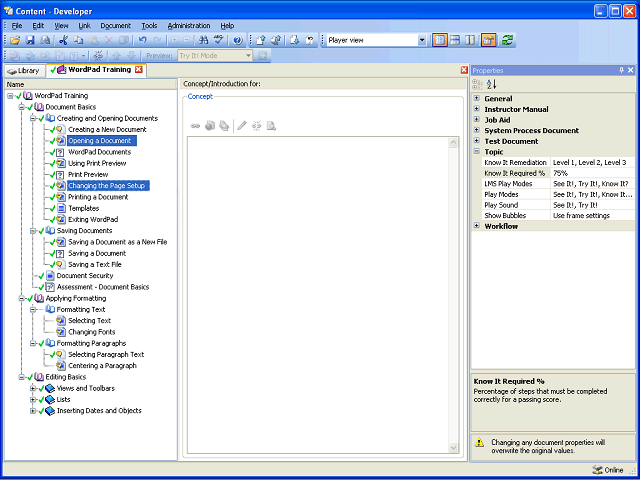Click the Open folder toolbar icon

click(15, 40)
